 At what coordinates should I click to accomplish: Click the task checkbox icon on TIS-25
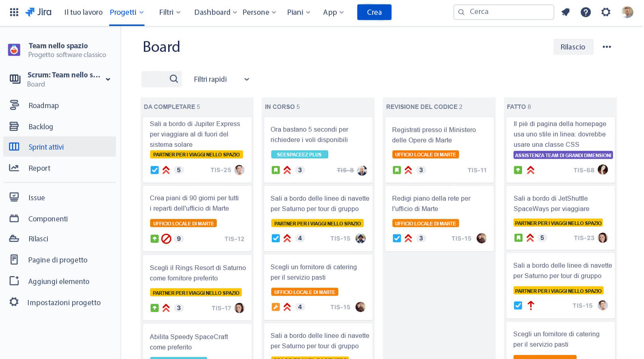(155, 170)
